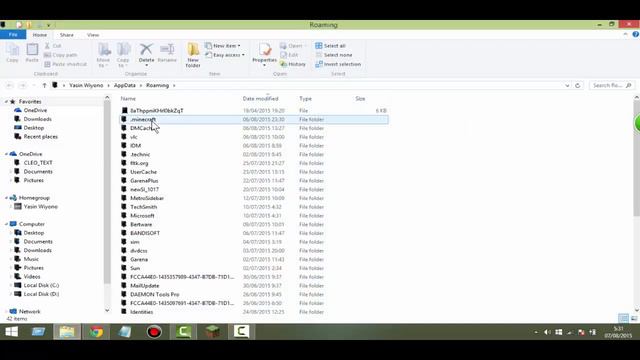640x360 pixels.
Task: Click Paste shortcut in ribbon
Action: [65, 64]
